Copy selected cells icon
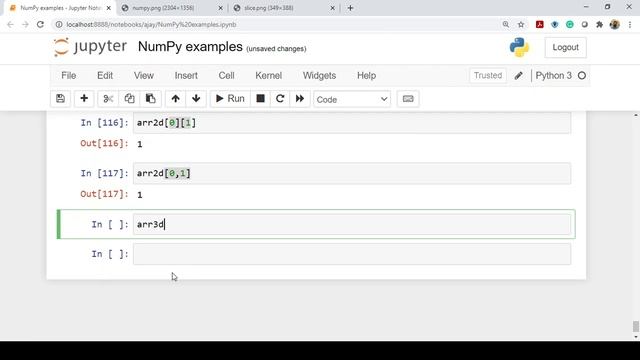640x360 pixels. click(x=129, y=99)
